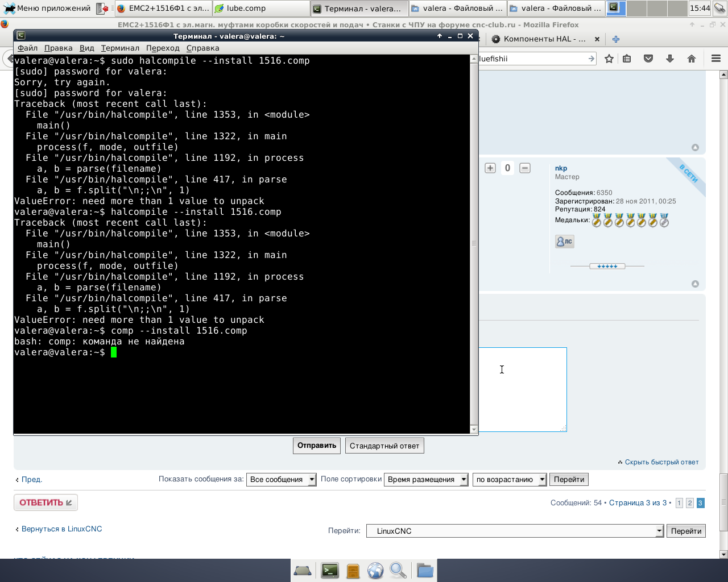Click the Страница 3 из 3 link
The image size is (728, 582).
(638, 503)
